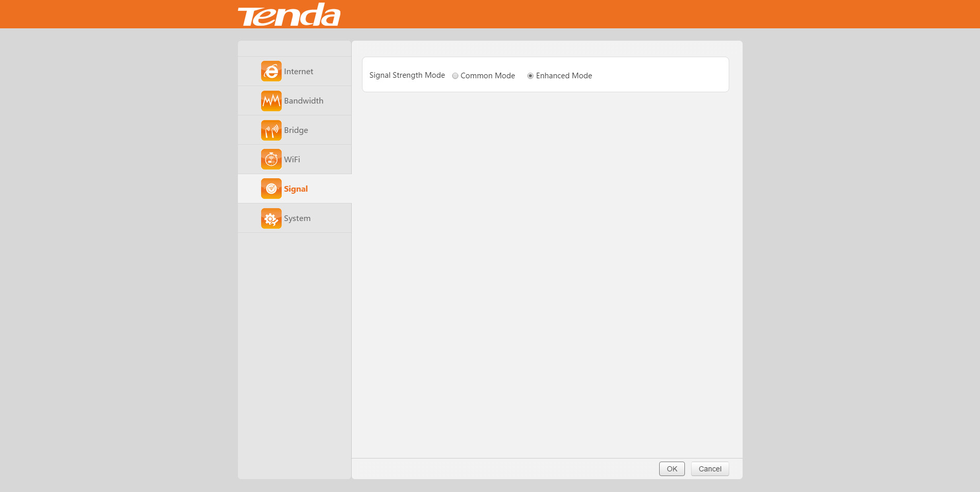Select the Common Mode radio button
Image resolution: width=980 pixels, height=492 pixels.
tap(455, 76)
